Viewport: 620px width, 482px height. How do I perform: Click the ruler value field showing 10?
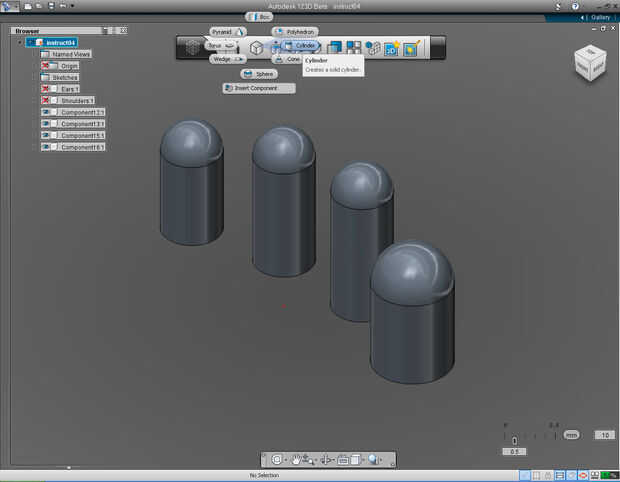click(x=605, y=435)
